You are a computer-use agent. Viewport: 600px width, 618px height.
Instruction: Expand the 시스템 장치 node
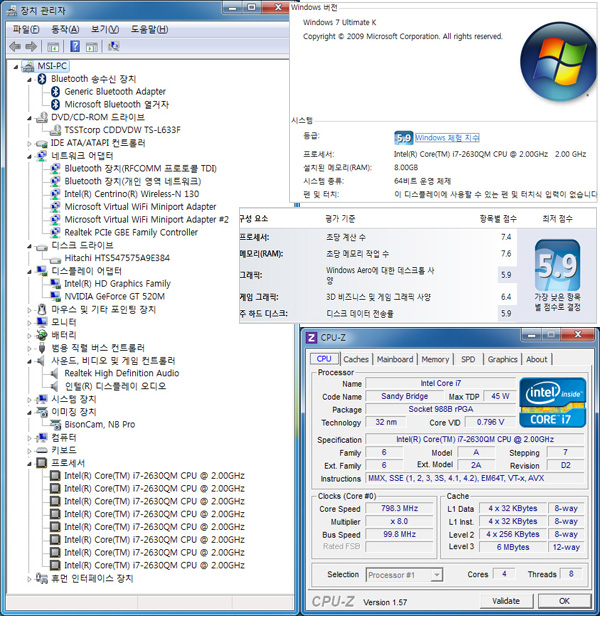[29, 400]
